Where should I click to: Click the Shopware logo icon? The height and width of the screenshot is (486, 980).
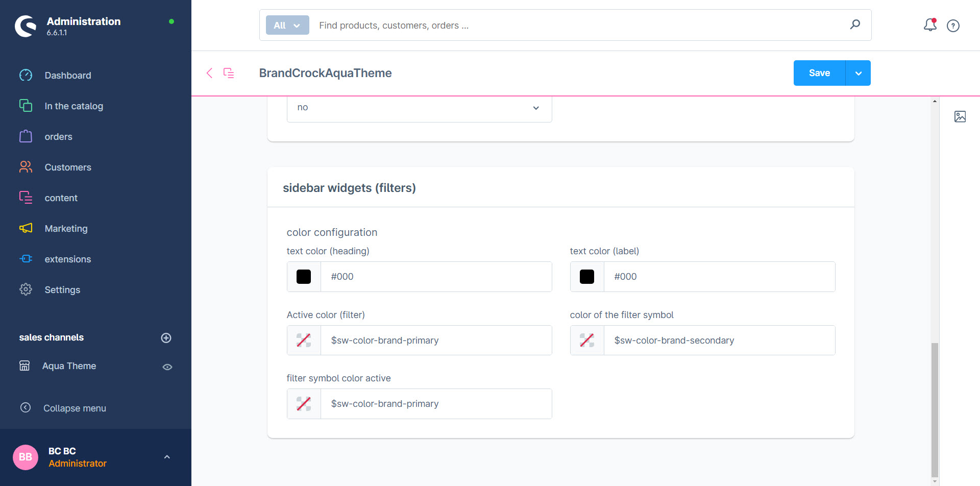(x=26, y=26)
